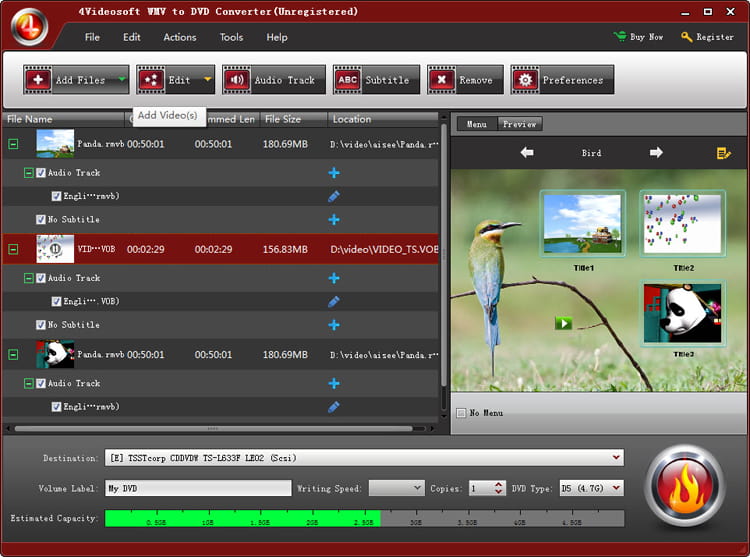This screenshot has height=557, width=750.
Task: Open the Actions menu
Action: [180, 37]
